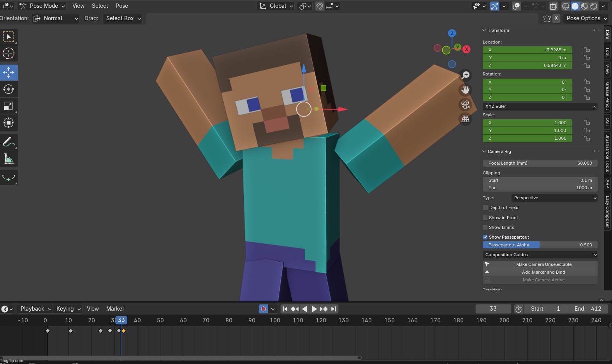The height and width of the screenshot is (364, 612).
Task: Jump to the last frame
Action: tap(334, 309)
